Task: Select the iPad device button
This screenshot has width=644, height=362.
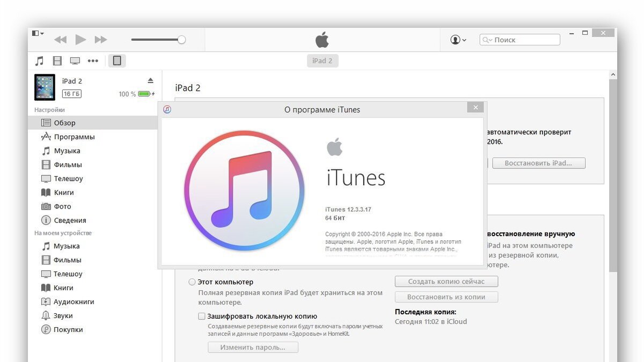Action: 117,61
